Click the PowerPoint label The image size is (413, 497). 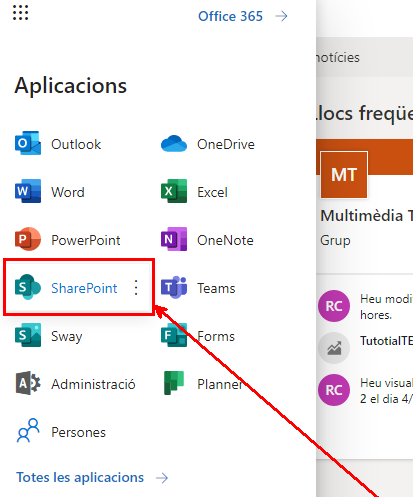pyautogui.click(x=86, y=240)
